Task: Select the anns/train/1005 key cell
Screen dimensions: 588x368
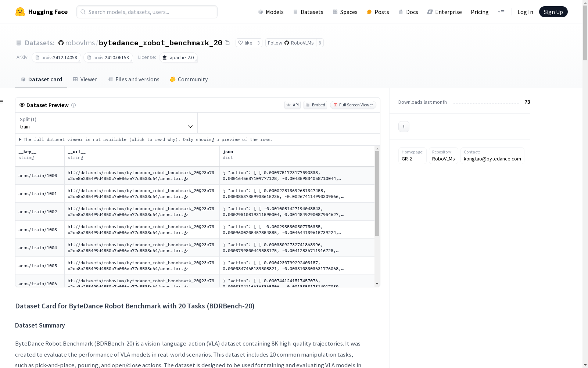Action: pyautogui.click(x=40, y=266)
